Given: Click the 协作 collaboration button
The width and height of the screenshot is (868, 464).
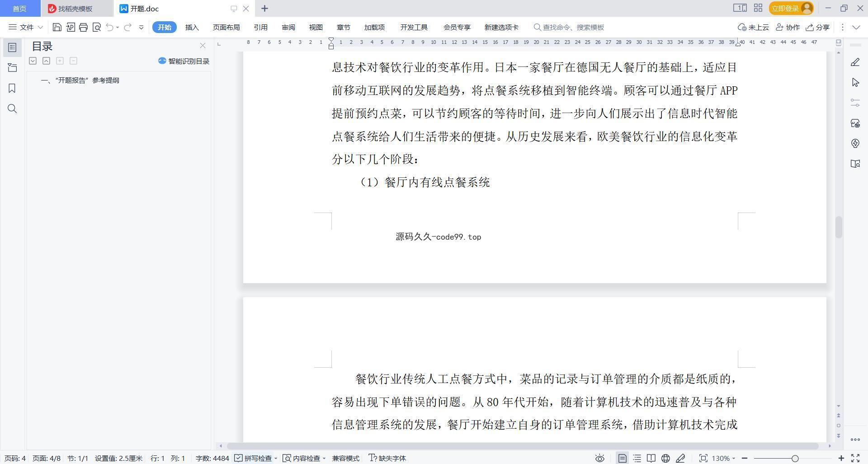Looking at the screenshot, I should (x=788, y=27).
